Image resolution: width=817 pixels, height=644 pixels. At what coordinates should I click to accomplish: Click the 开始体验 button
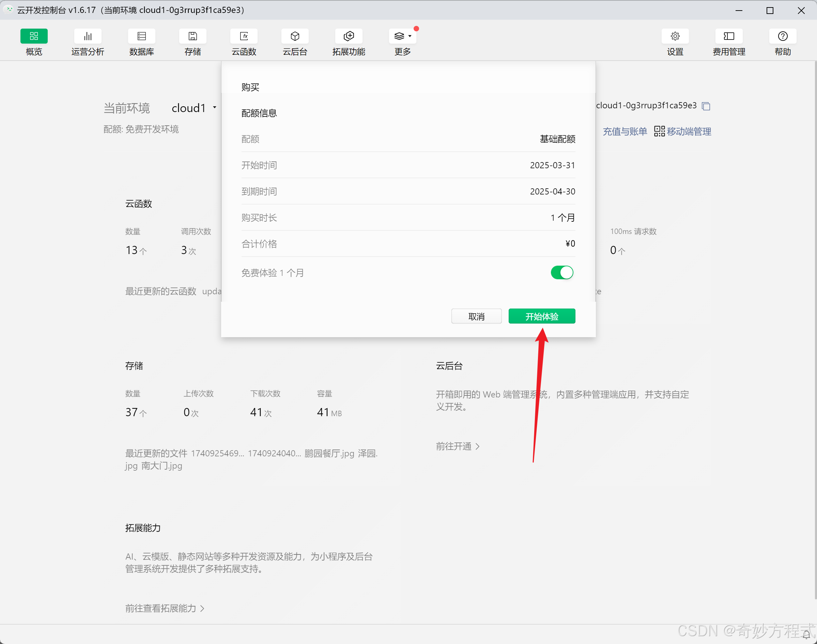click(542, 316)
